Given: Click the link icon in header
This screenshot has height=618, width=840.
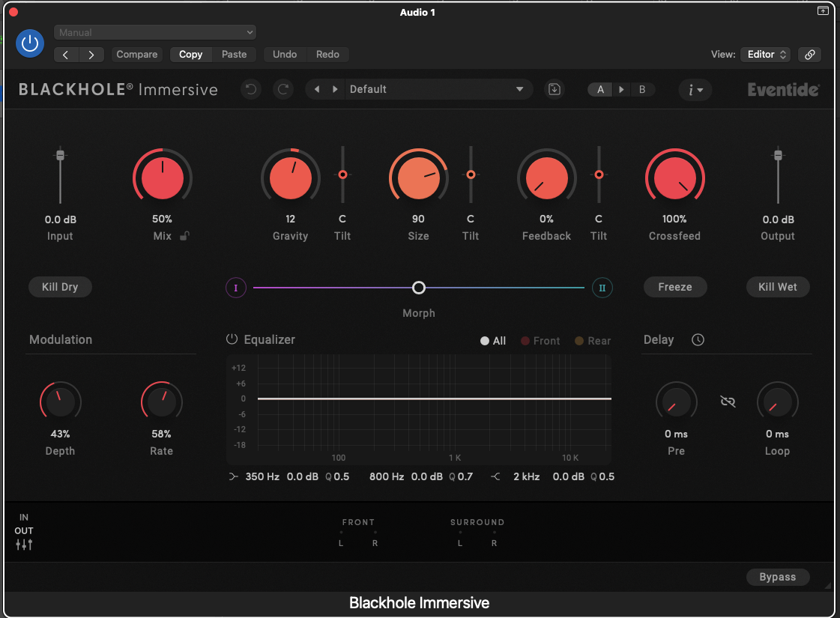Looking at the screenshot, I should [809, 55].
